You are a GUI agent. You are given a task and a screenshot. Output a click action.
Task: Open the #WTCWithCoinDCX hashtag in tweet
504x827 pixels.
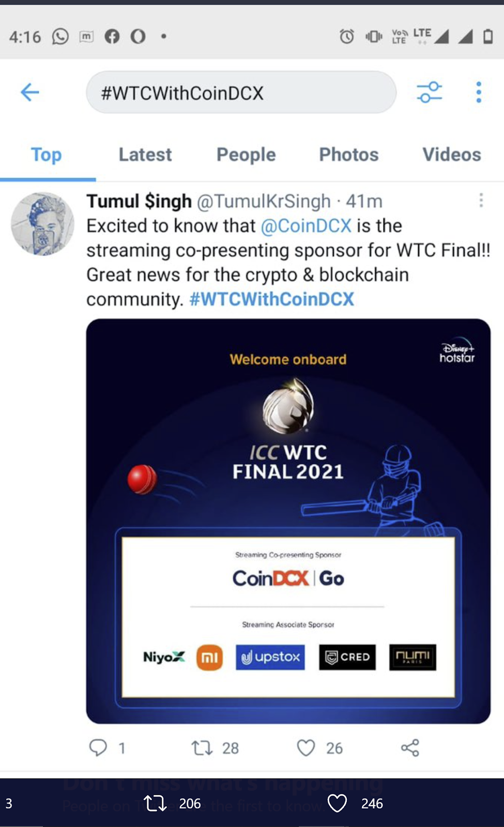[272, 299]
